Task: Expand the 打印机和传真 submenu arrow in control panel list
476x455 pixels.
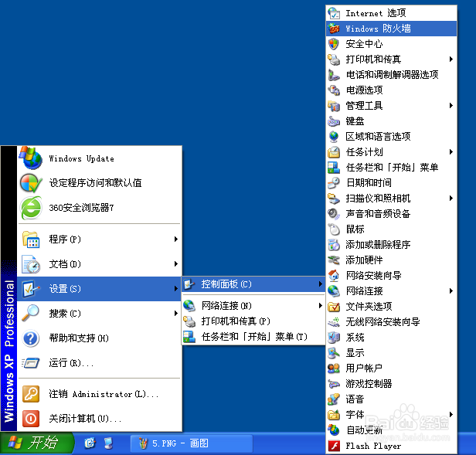Action: pos(451,59)
